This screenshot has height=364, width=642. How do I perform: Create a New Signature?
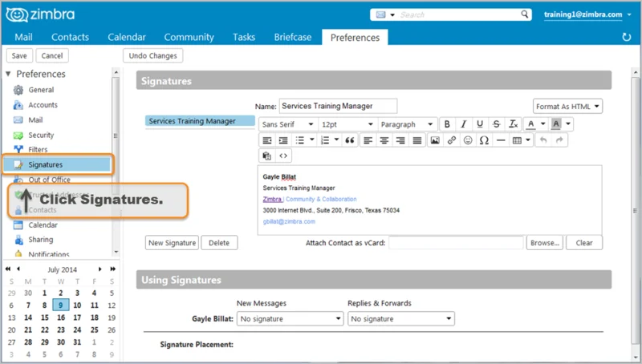point(172,242)
